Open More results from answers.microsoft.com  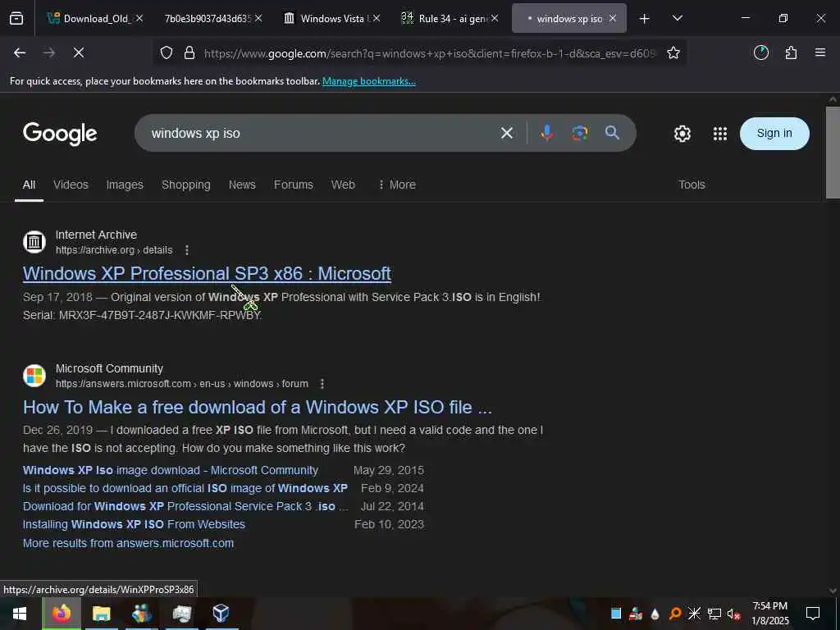(128, 543)
